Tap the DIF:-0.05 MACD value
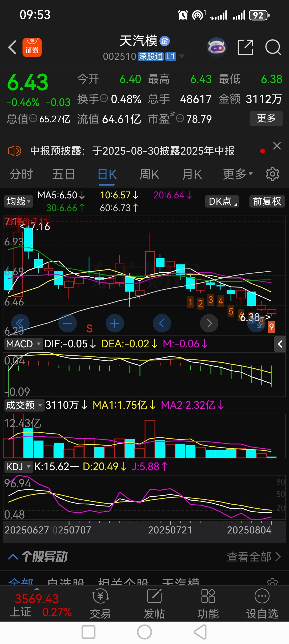Screen dimensions: 289x644 point(70,344)
